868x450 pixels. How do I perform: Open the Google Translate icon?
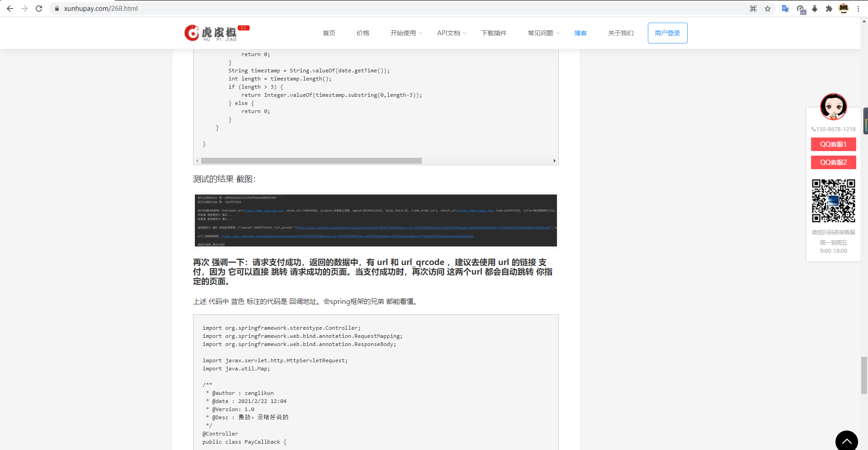(785, 9)
